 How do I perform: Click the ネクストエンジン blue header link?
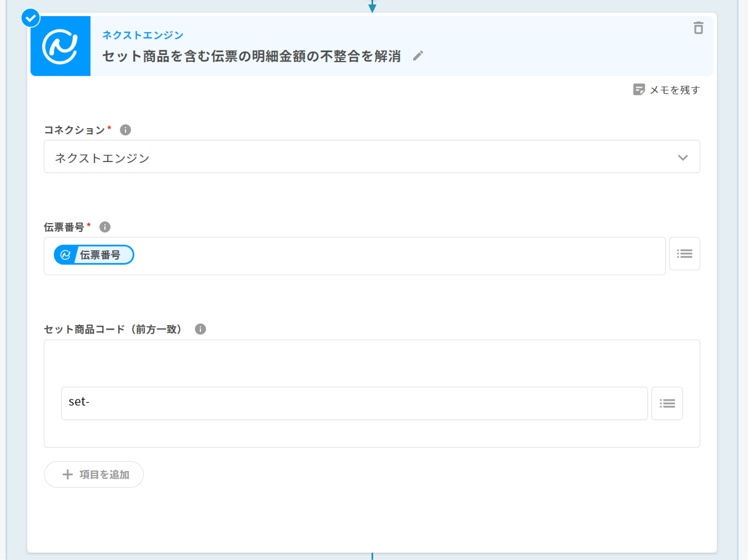click(x=143, y=35)
